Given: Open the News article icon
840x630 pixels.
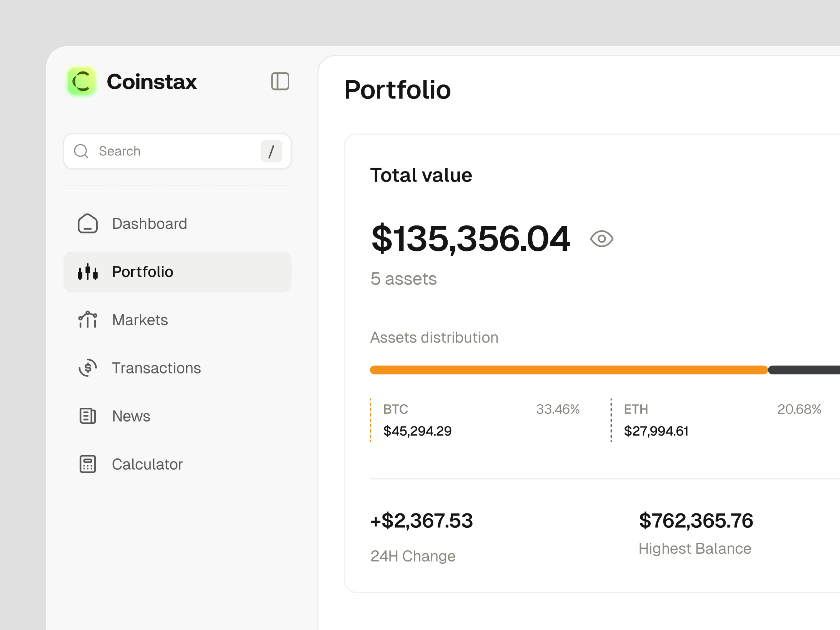Looking at the screenshot, I should (87, 416).
